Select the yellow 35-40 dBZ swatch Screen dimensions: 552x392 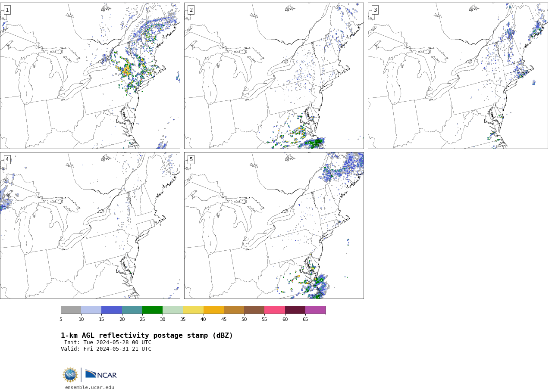(193, 310)
